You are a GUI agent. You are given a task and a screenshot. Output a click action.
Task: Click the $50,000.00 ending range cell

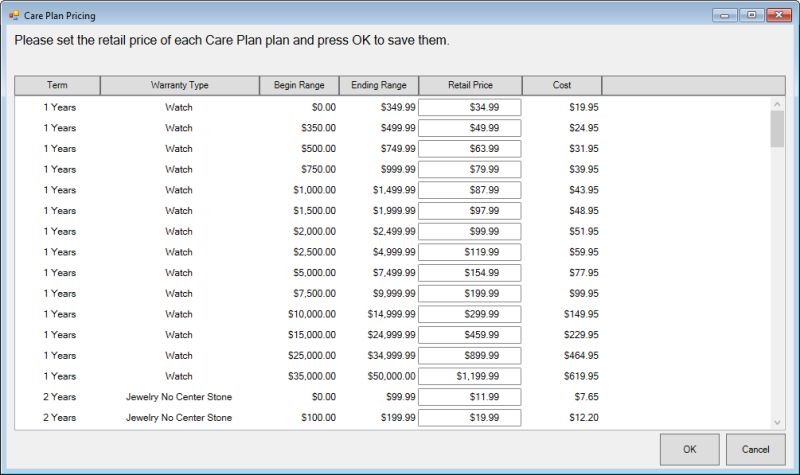coord(391,376)
